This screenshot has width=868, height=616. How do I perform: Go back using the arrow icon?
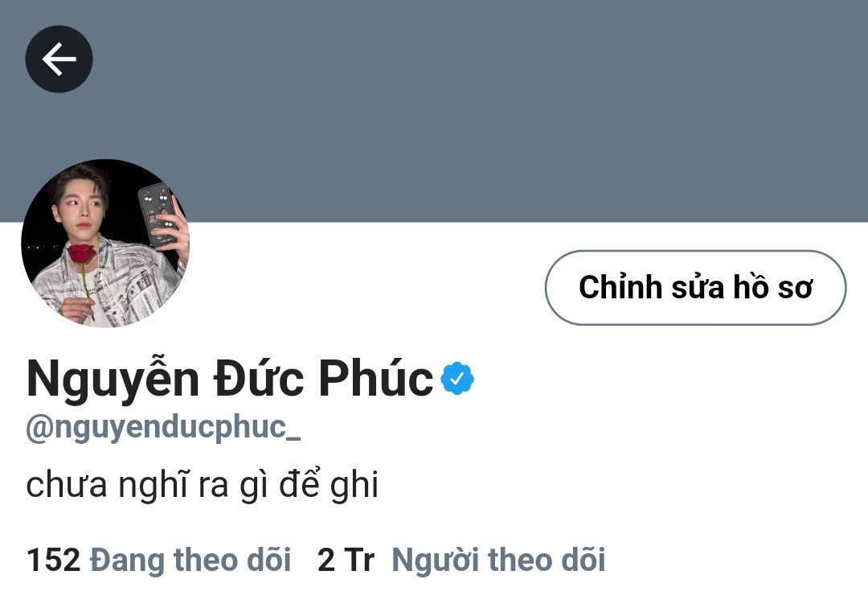tap(59, 59)
